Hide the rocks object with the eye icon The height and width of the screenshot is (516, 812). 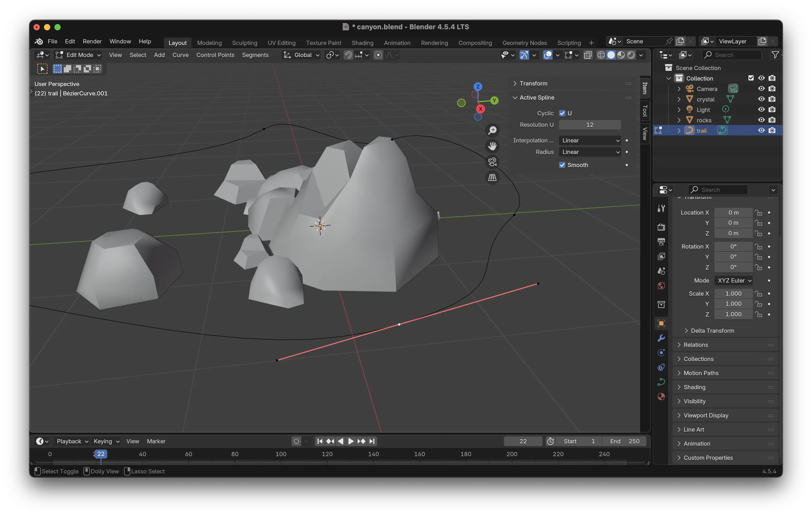click(761, 120)
